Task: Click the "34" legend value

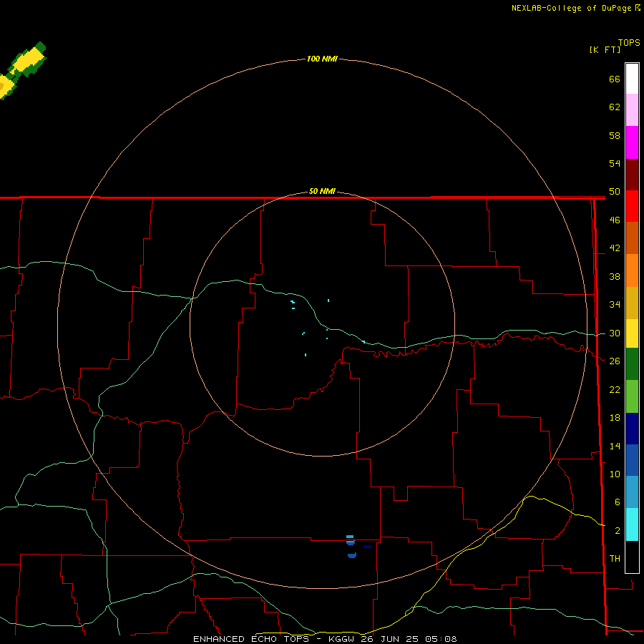Action: click(615, 305)
